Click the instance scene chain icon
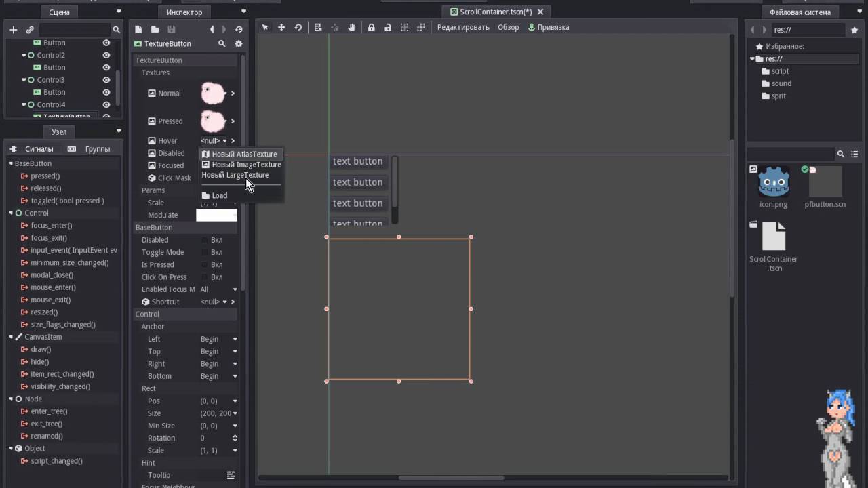This screenshot has width=868, height=488. (30, 30)
